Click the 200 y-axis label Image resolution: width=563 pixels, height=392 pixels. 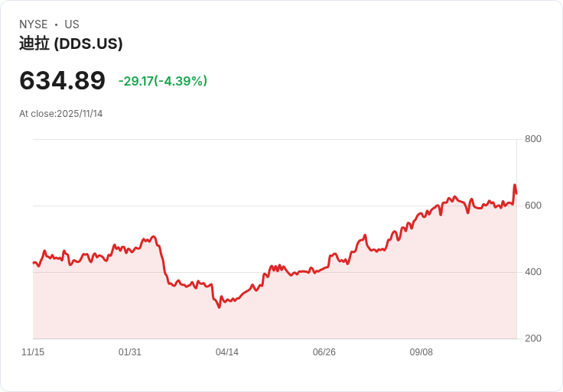click(x=532, y=339)
